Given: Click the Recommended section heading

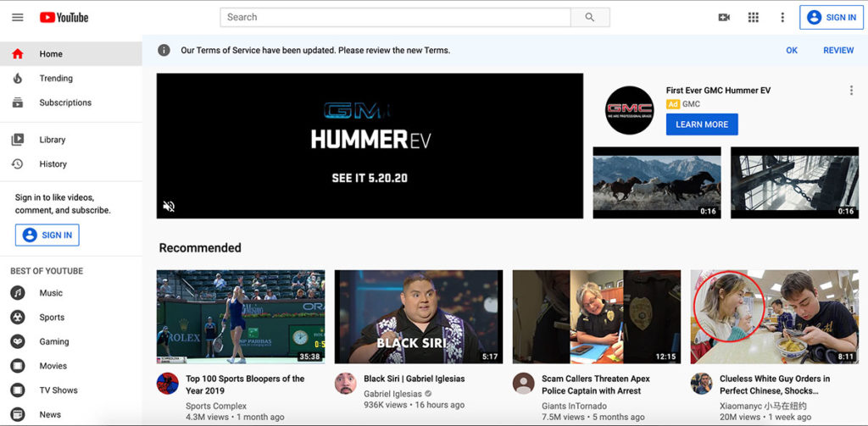Looking at the screenshot, I should 200,248.
